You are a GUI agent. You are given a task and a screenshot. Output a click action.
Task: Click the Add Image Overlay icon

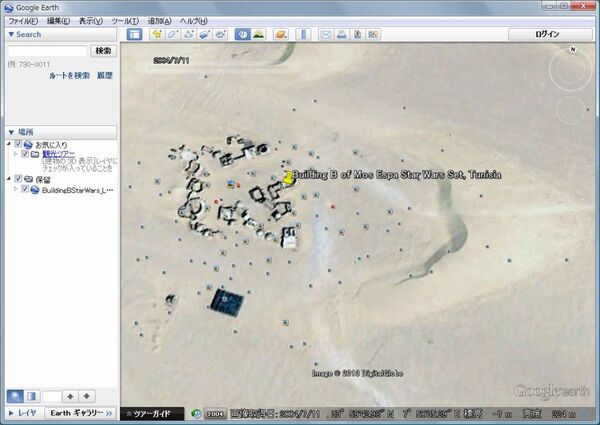click(x=204, y=34)
